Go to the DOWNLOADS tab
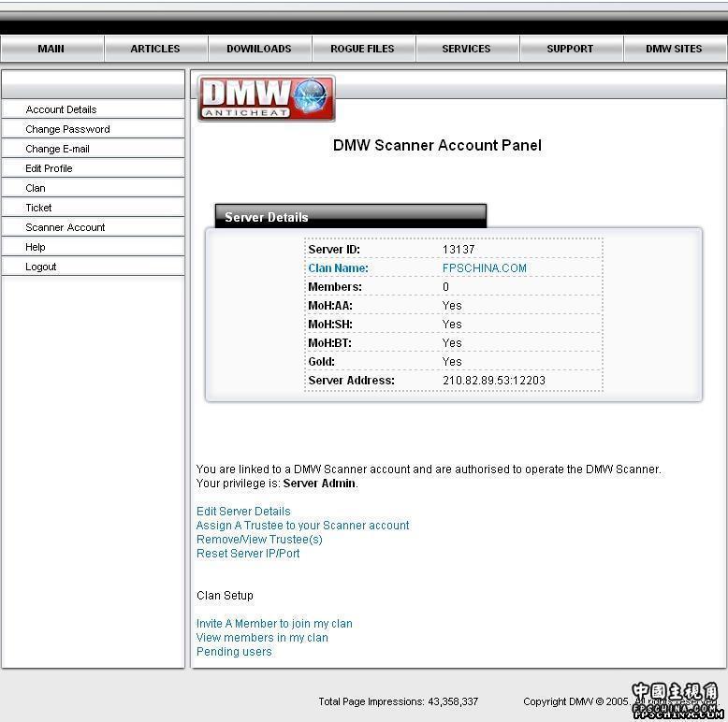 (259, 49)
